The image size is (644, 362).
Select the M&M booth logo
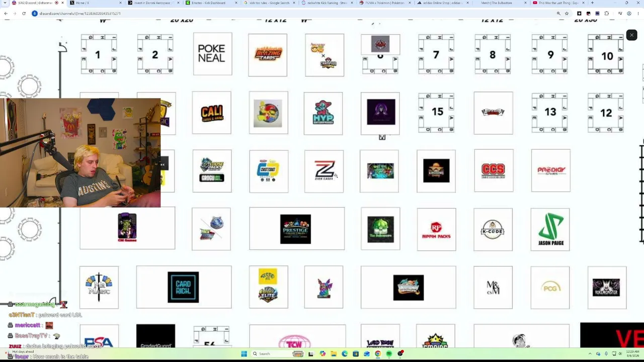click(493, 287)
